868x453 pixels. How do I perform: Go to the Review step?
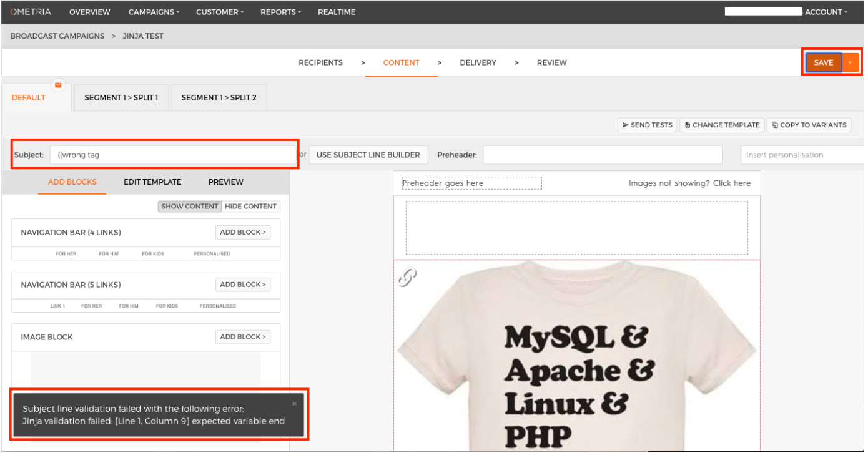[x=552, y=62]
